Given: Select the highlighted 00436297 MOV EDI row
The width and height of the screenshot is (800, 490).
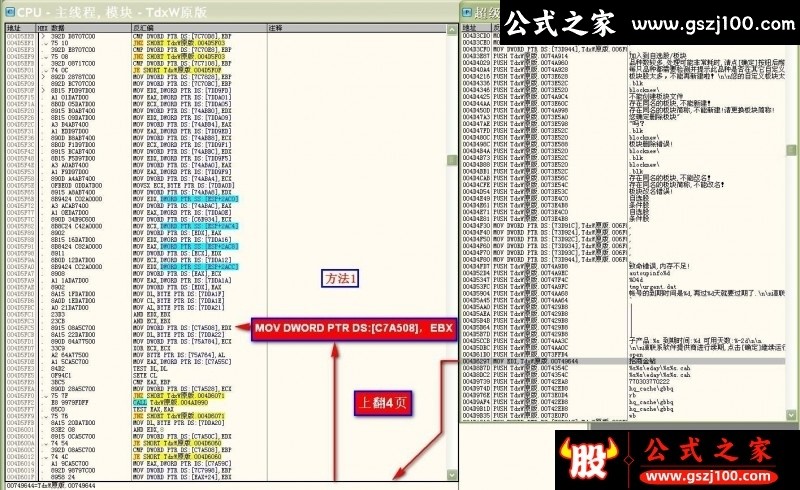Looking at the screenshot, I should pyautogui.click(x=623, y=361).
